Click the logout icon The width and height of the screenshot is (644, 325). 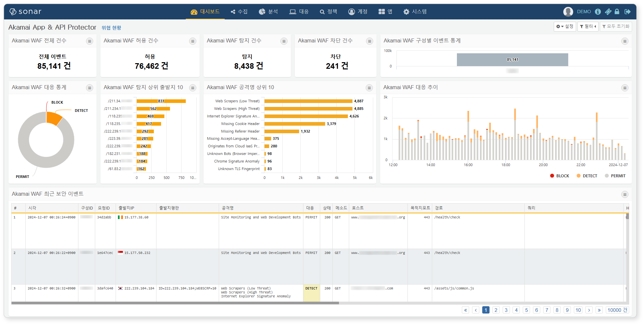628,12
